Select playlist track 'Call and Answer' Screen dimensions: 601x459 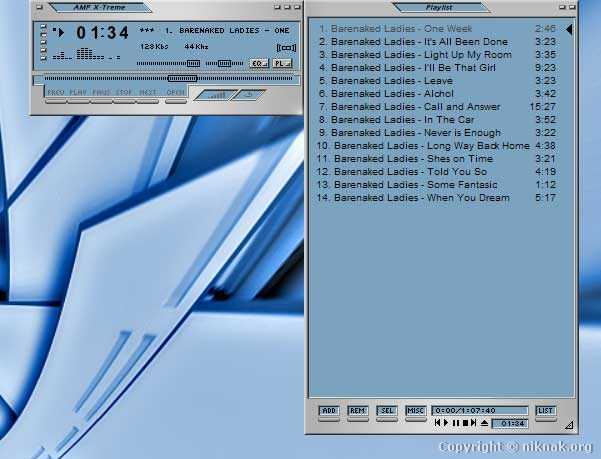coord(437,107)
